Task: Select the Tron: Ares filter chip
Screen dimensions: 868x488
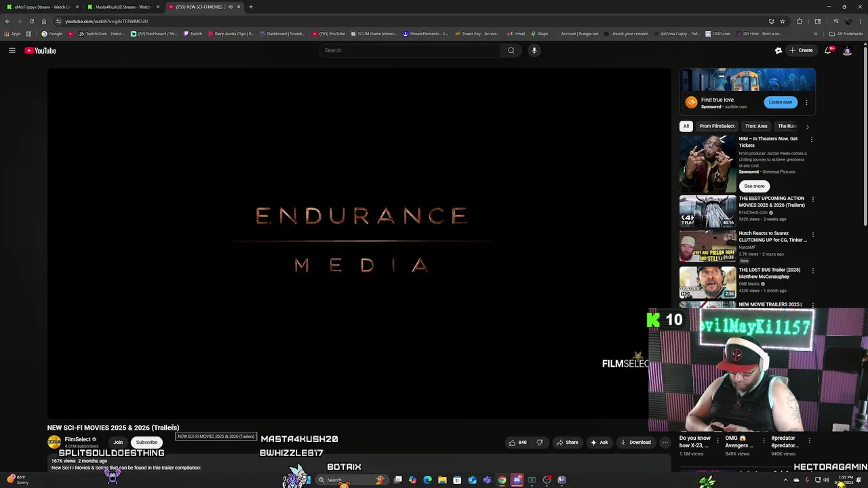Action: click(756, 126)
